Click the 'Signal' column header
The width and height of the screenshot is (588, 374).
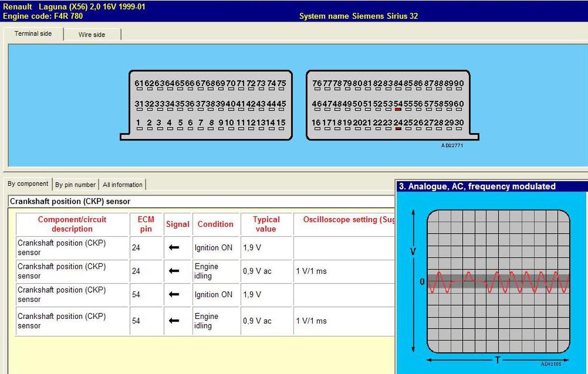[178, 224]
